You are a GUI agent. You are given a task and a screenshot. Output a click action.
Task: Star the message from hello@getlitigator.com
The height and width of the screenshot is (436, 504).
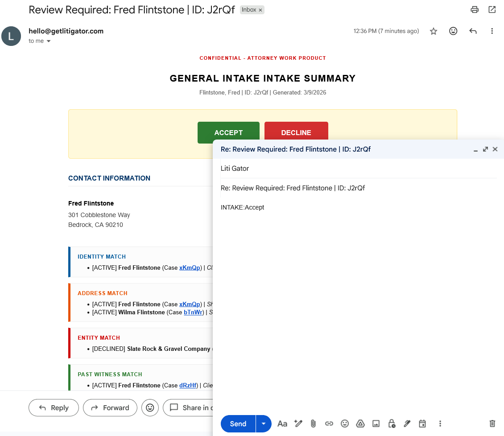point(433,31)
